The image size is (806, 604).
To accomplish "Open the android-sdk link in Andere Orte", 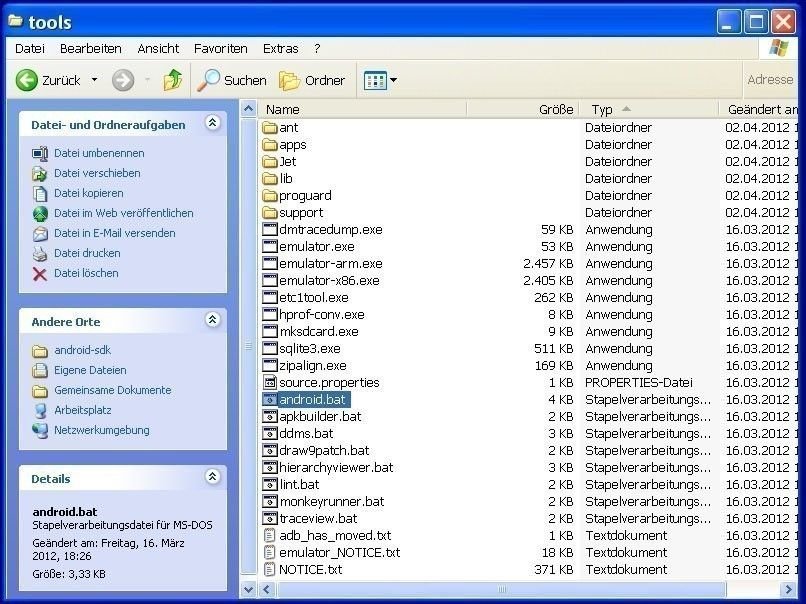I will (x=83, y=351).
